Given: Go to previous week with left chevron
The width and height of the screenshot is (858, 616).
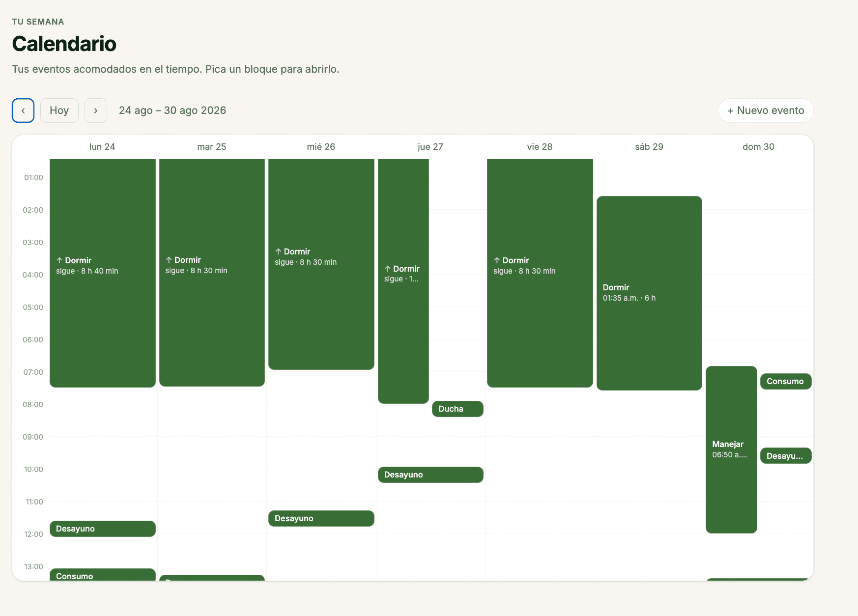Looking at the screenshot, I should pos(23,111).
